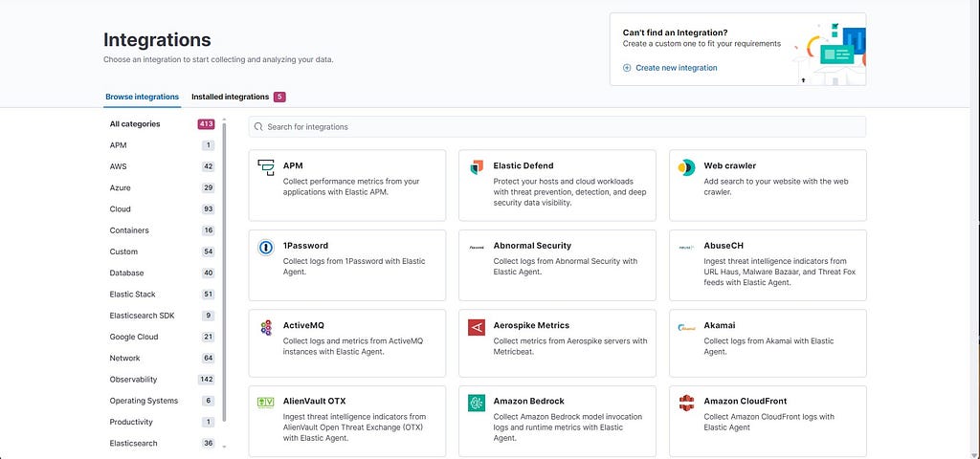Open the AlienVault OTX card title
This screenshot has width=980, height=459.
(314, 401)
